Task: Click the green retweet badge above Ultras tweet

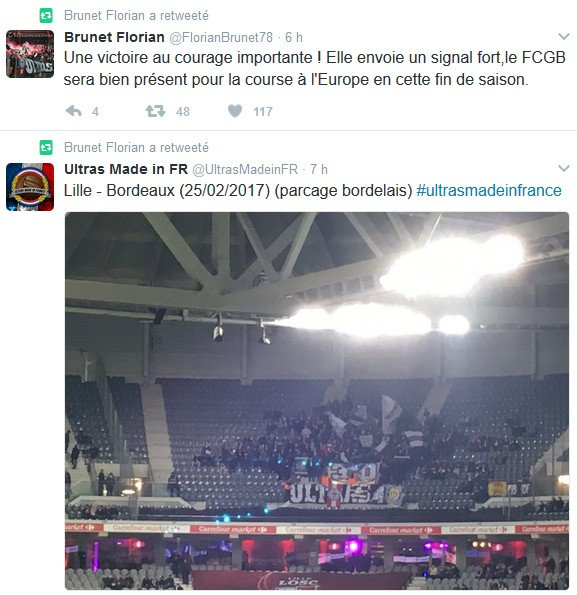Action: pyautogui.click(x=46, y=147)
